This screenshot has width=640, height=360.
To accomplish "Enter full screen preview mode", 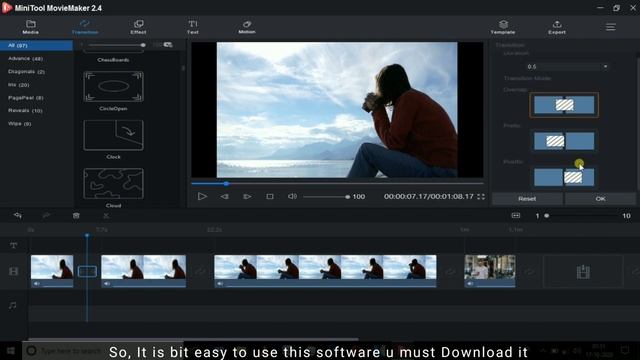I will click(x=481, y=197).
